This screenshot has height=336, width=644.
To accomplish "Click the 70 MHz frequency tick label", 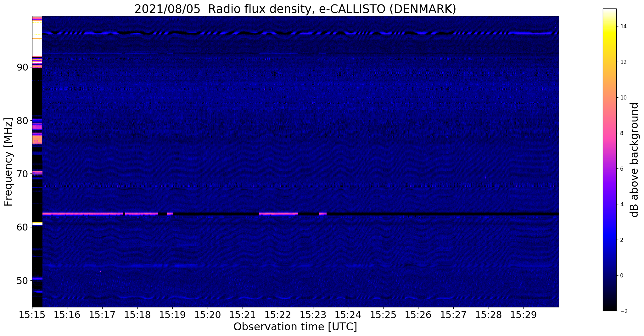I will tap(22, 174).
